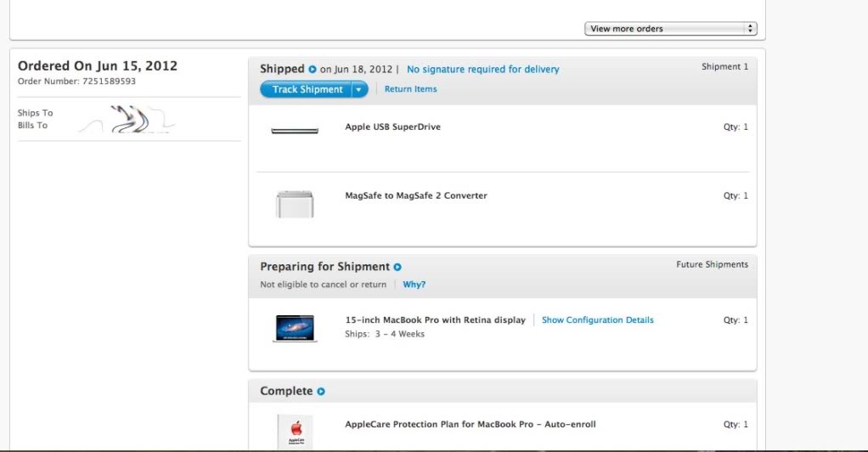The height and width of the screenshot is (452, 868).
Task: Click AppleCare Protection Plan for MacBook Pro text
Action: 470,424
